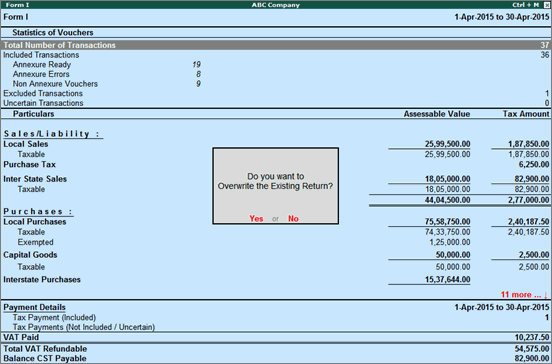Image resolution: width=552 pixels, height=364 pixels.
Task: Select Total Number of Transactions row
Action: coord(276,45)
